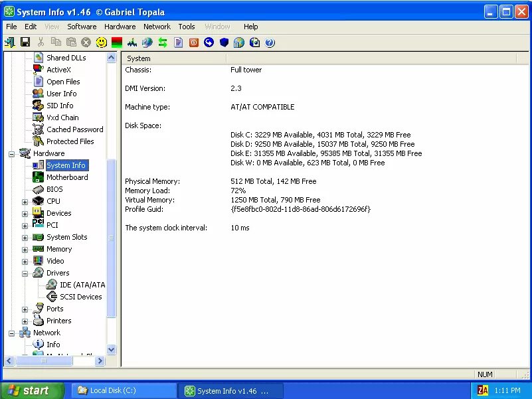The image size is (532, 399).
Task: Click the blue circular back arrow icon
Action: [209, 42]
